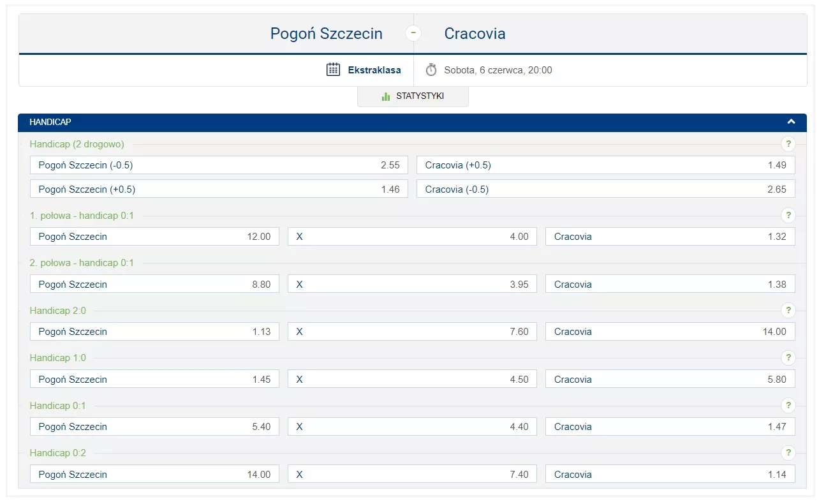The width and height of the screenshot is (819, 504).
Task: Click the '1. połowa - handicap 0:1' label
Action: pyautogui.click(x=82, y=216)
